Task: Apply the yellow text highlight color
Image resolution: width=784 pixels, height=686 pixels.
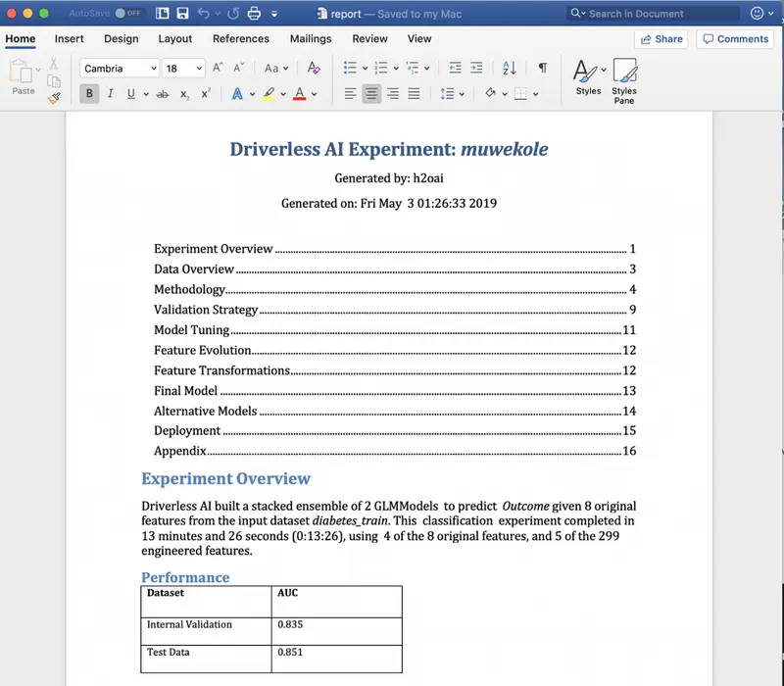Action: point(269,93)
